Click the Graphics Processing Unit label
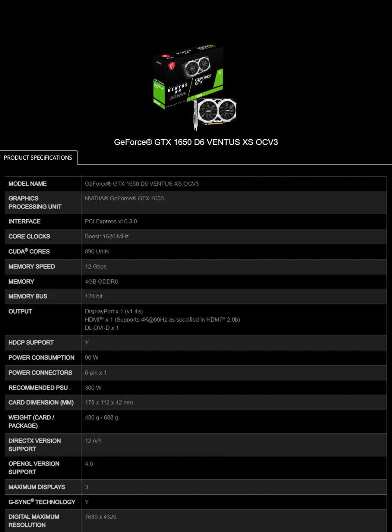392x532 pixels. (35, 203)
